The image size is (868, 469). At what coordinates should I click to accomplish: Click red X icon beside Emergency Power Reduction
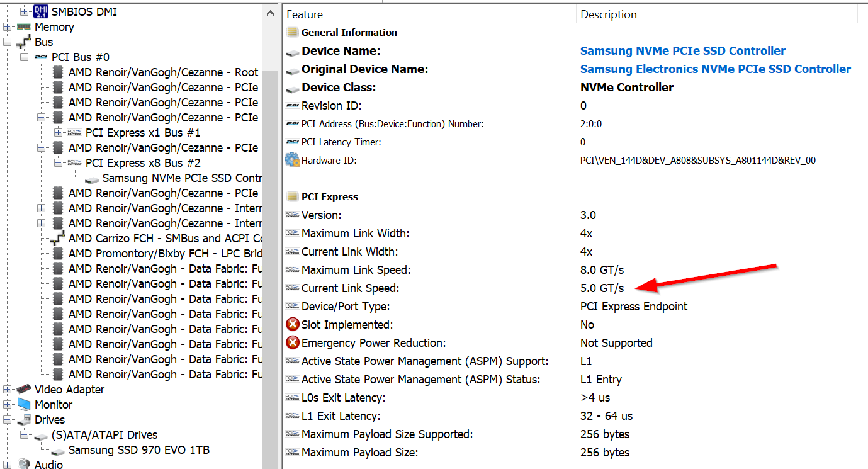(293, 343)
